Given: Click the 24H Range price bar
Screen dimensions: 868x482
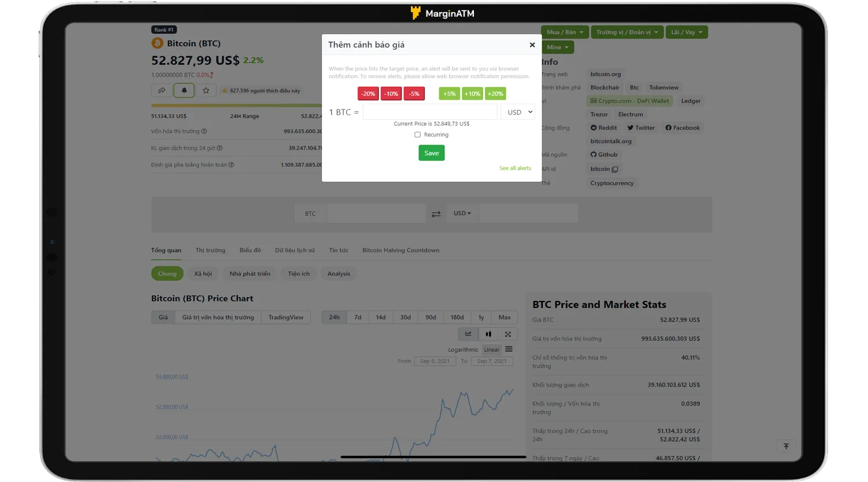Looking at the screenshot, I should pos(236,106).
